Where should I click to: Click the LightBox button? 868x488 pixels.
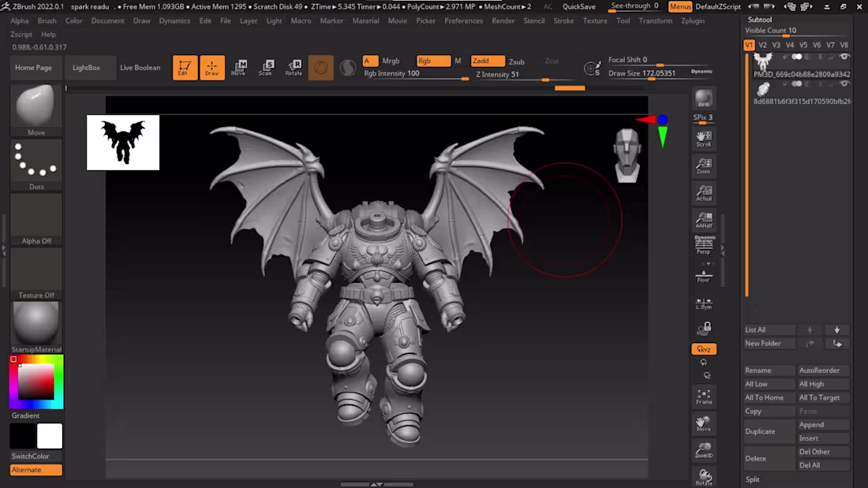(86, 68)
